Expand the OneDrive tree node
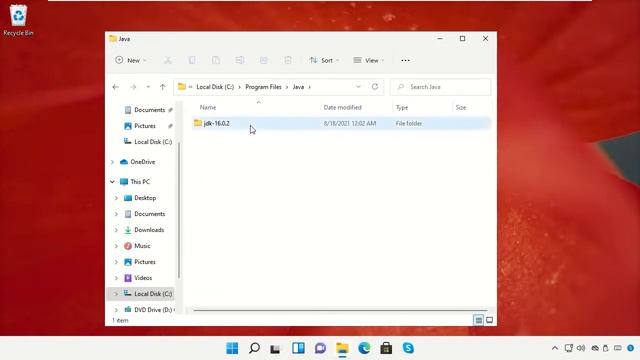Image resolution: width=640 pixels, height=360 pixels. coord(112,162)
